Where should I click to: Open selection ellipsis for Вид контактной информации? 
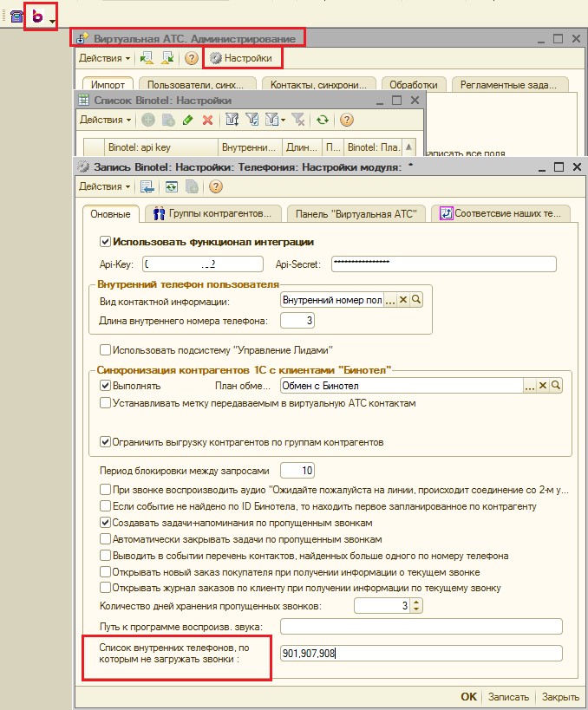click(390, 300)
